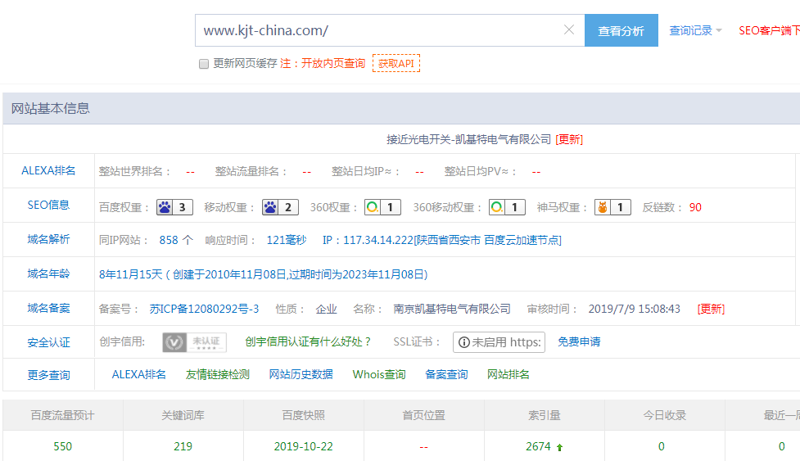Click index volume value 2674

point(538,447)
